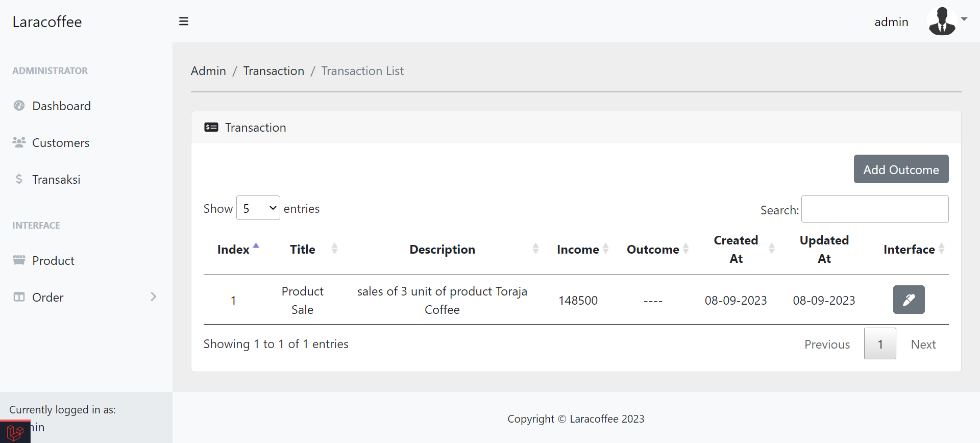
Task: Open the Show entries count dropdown
Action: 258,208
